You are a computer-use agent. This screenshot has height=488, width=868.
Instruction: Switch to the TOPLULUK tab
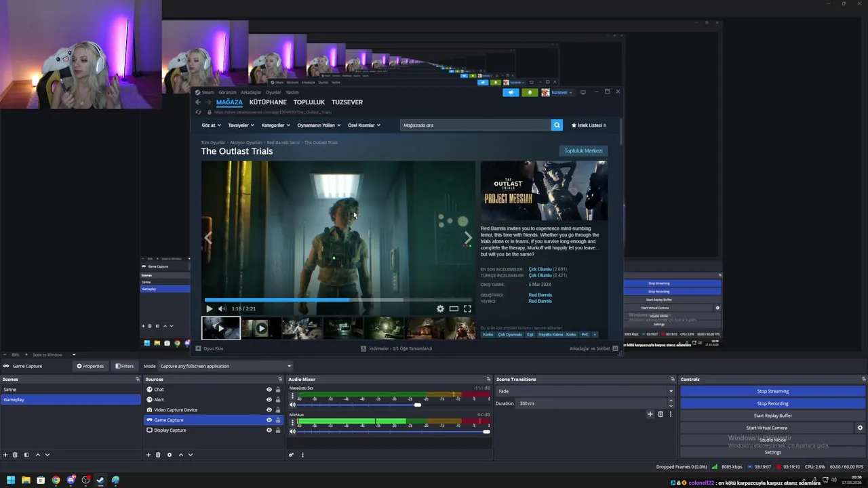(309, 102)
